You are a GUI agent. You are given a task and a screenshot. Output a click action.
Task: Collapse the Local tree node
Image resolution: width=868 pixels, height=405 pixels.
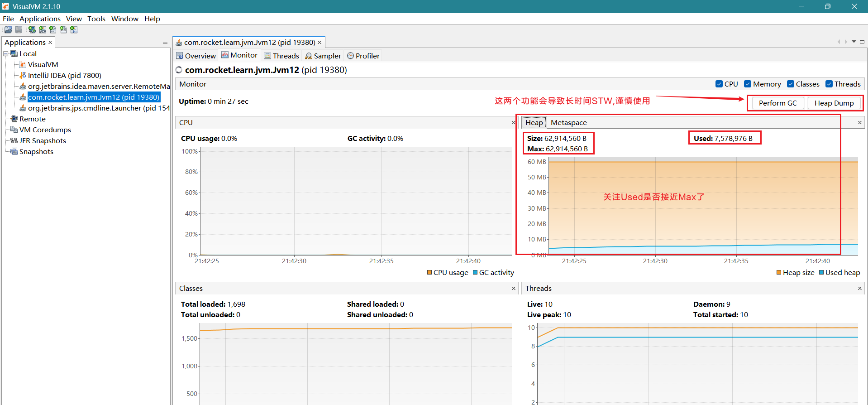tap(6, 54)
